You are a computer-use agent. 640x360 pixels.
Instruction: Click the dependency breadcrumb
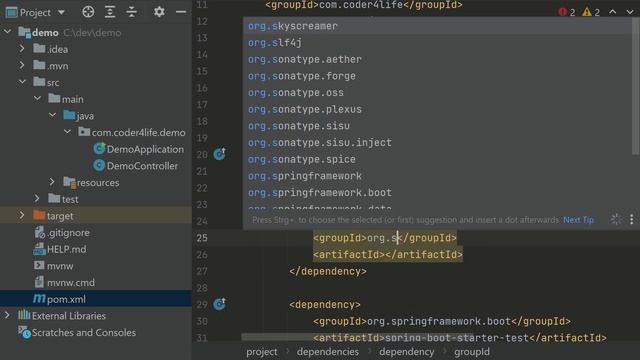pyautogui.click(x=407, y=351)
